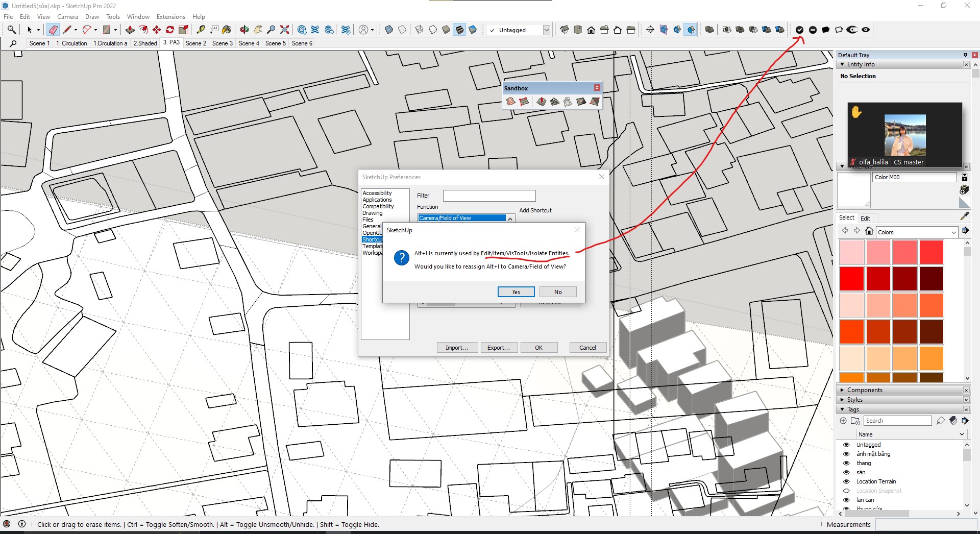Select the Scale tool
This screenshot has width=980, height=534.
point(184,30)
